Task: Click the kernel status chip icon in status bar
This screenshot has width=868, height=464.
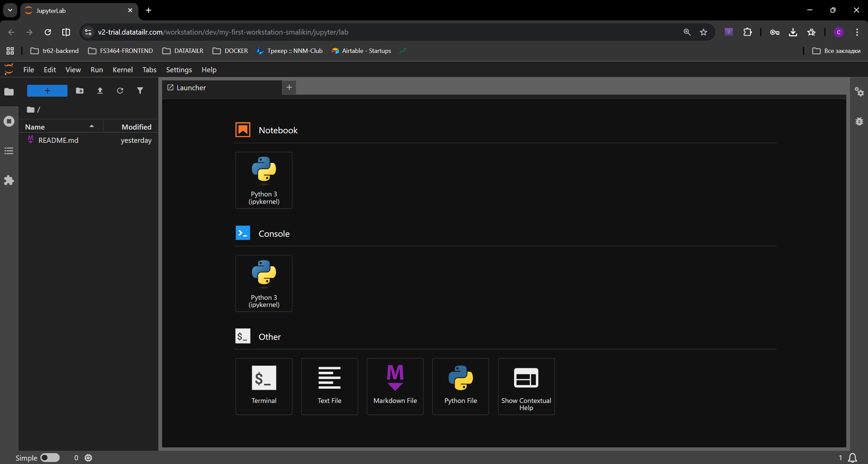Action: click(x=88, y=458)
